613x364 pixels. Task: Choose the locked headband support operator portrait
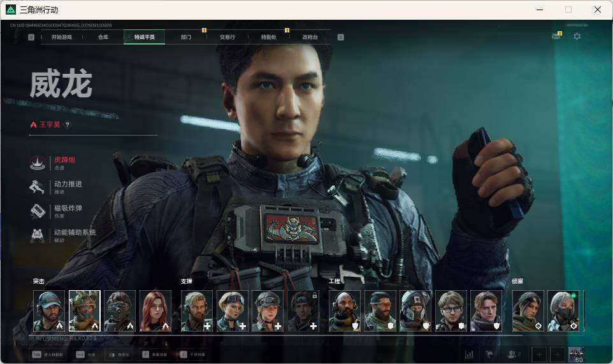(x=303, y=311)
